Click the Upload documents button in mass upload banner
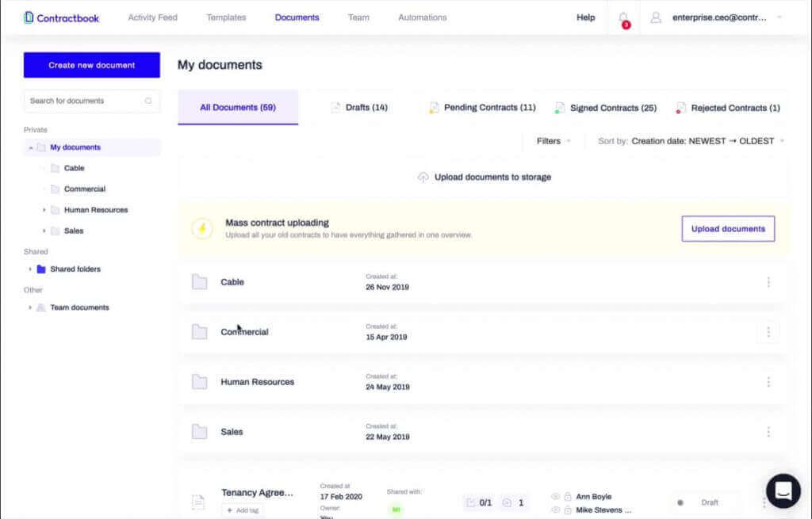812x519 pixels. pyautogui.click(x=727, y=228)
